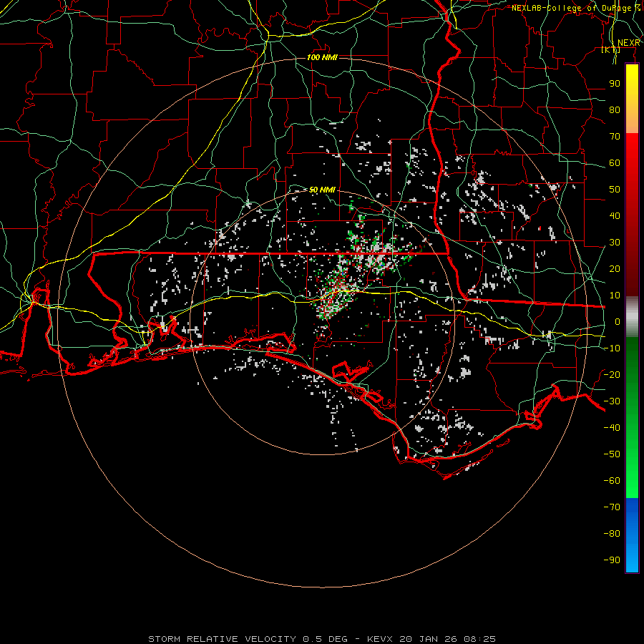Click the 50 value on the velocity scale

pos(615,190)
